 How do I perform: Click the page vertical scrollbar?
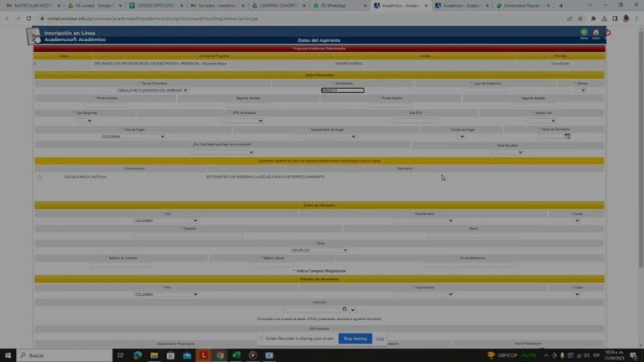(x=641, y=147)
